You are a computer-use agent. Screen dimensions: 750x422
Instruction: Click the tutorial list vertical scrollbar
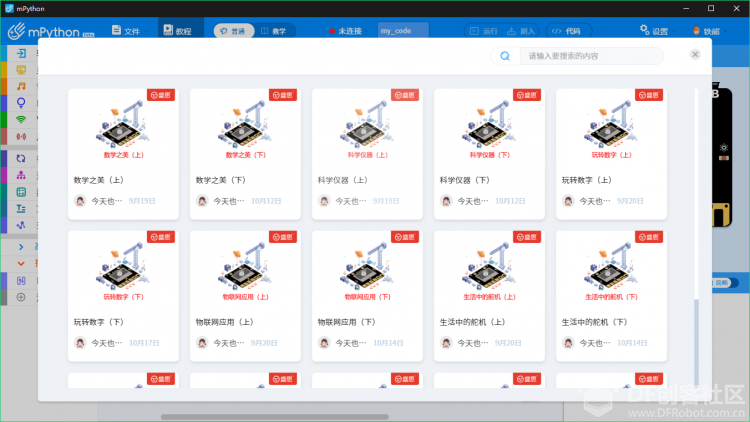696,342
